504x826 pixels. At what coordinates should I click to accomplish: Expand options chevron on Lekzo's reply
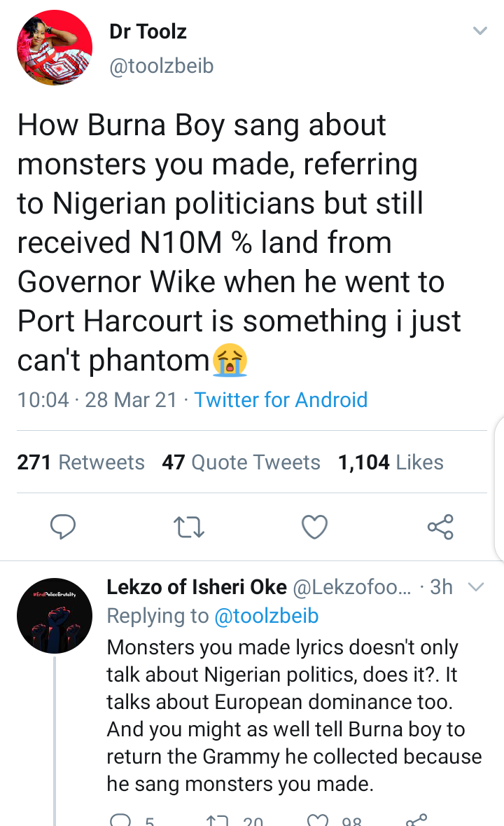point(475,587)
